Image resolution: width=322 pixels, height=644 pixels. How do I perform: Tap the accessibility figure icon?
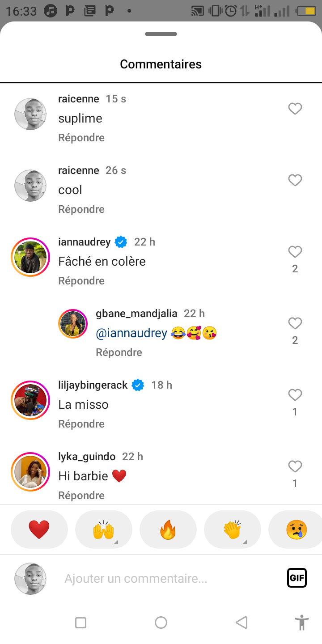pyautogui.click(x=302, y=623)
